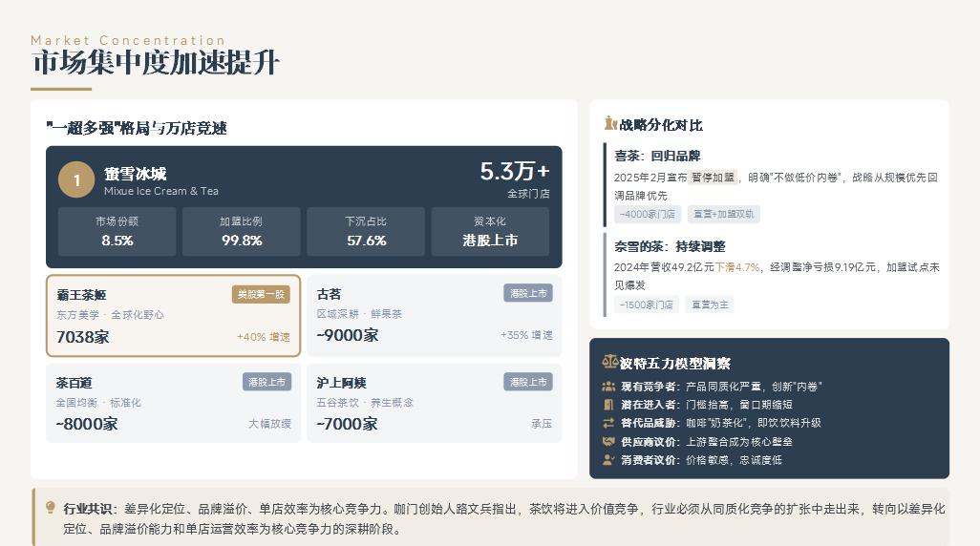Click the 沪上阿姨 card title
The height and width of the screenshot is (546, 980).
click(341, 383)
